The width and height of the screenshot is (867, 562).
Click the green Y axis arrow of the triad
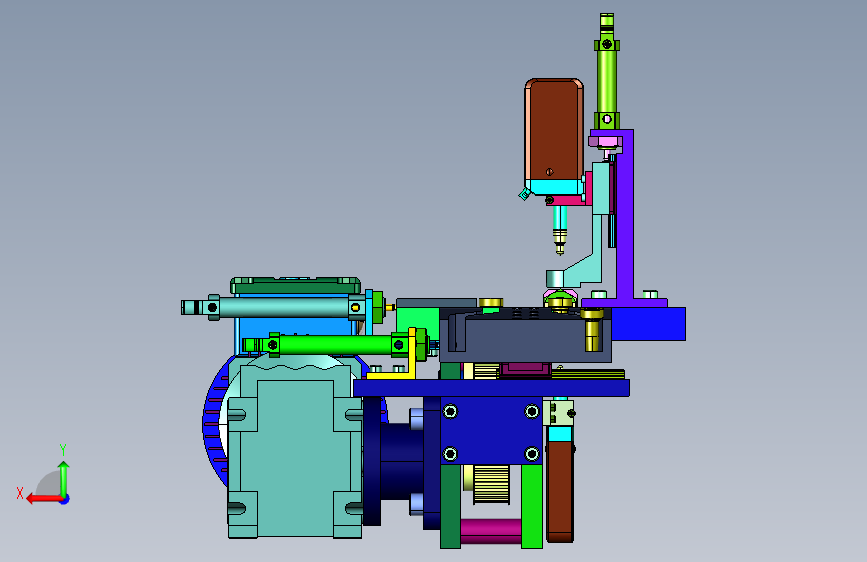pyautogui.click(x=64, y=479)
